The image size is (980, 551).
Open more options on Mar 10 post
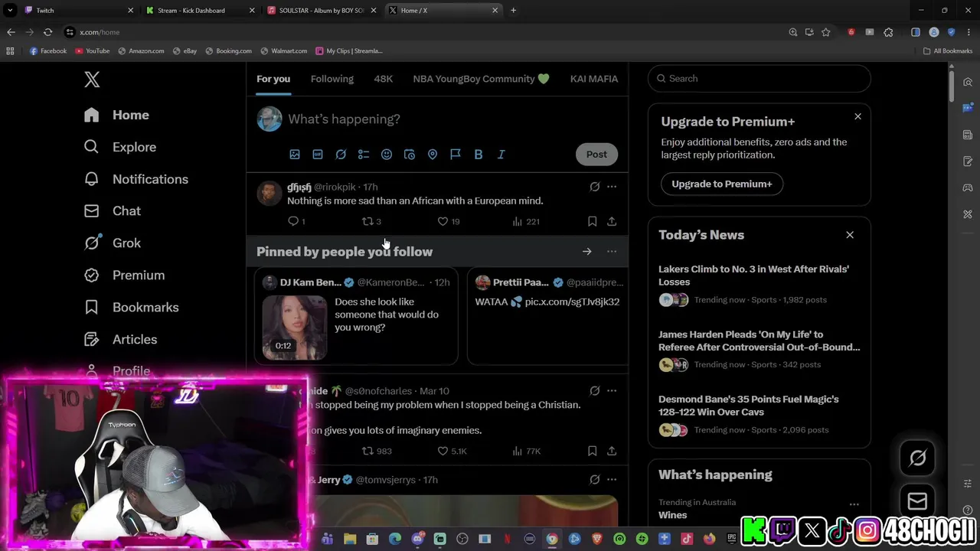[612, 391]
